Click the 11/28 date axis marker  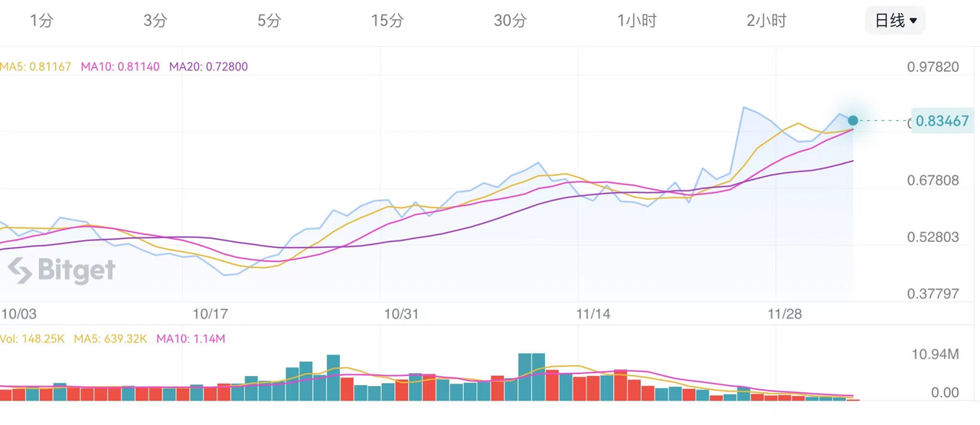(x=785, y=314)
